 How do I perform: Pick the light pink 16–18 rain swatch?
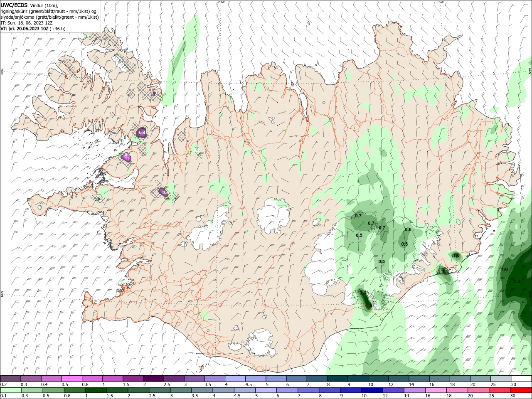pyautogui.click(x=436, y=390)
